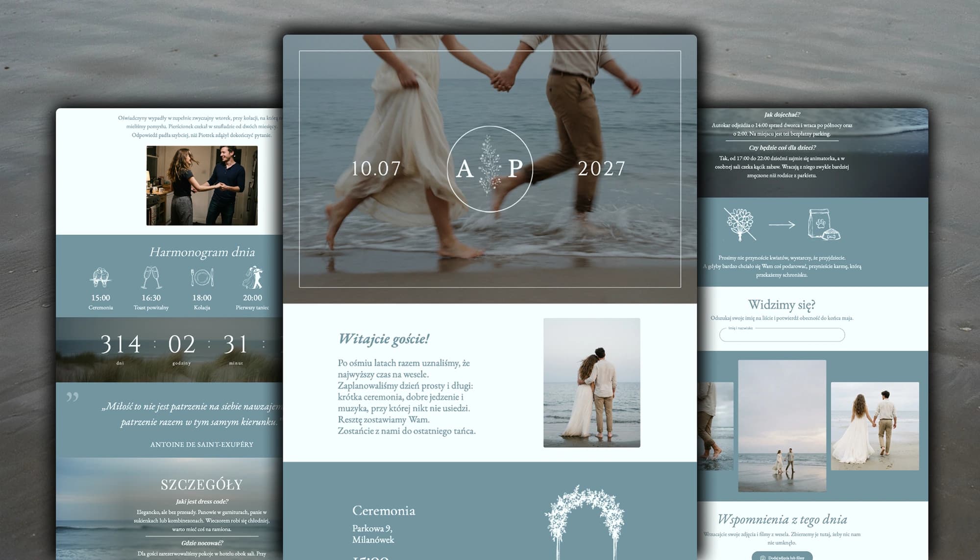The image size is (980, 560).
Task: Click the pet food bag icon
Action: (823, 224)
